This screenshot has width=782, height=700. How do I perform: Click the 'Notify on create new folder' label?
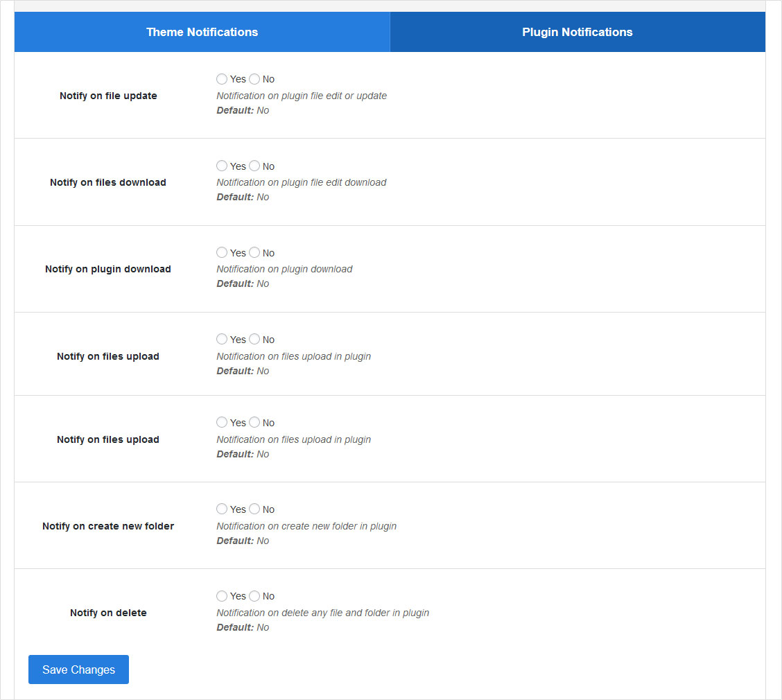tap(108, 526)
